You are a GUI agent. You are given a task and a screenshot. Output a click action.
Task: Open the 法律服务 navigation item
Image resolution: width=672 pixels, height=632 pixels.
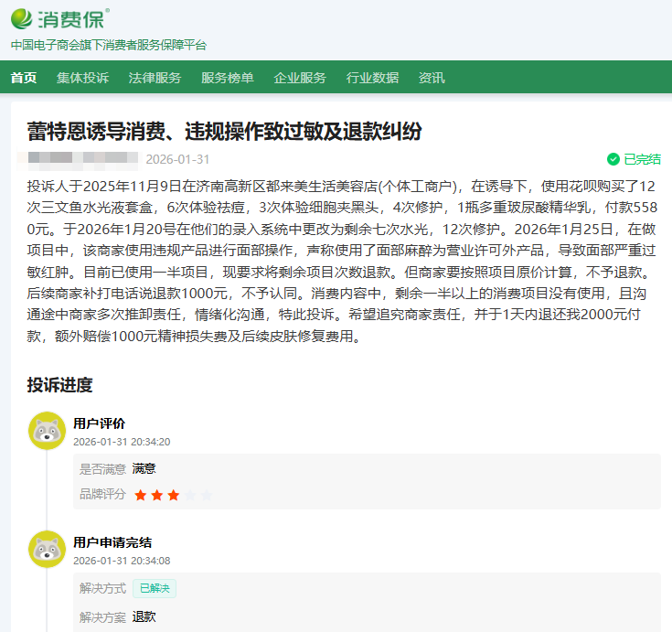click(155, 78)
